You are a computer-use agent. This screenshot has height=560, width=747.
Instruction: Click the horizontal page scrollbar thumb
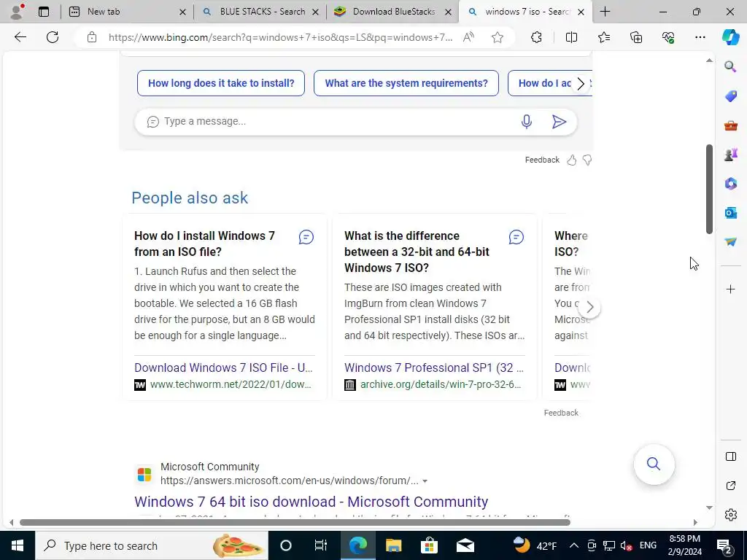tap(295, 522)
